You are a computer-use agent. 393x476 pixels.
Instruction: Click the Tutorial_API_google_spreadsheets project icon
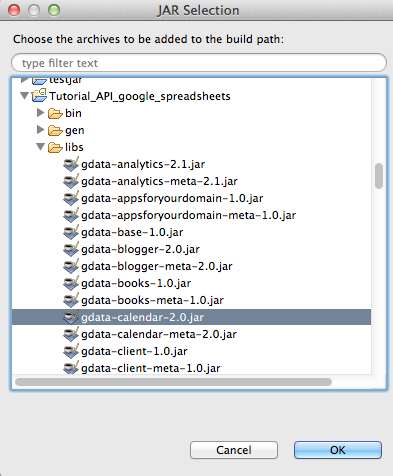point(39,96)
